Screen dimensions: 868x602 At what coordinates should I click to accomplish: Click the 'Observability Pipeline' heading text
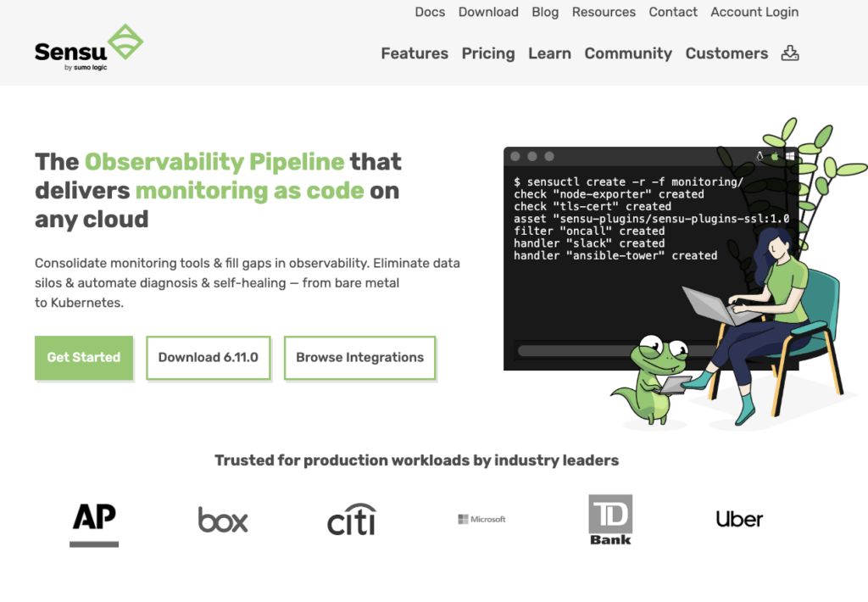click(x=214, y=162)
